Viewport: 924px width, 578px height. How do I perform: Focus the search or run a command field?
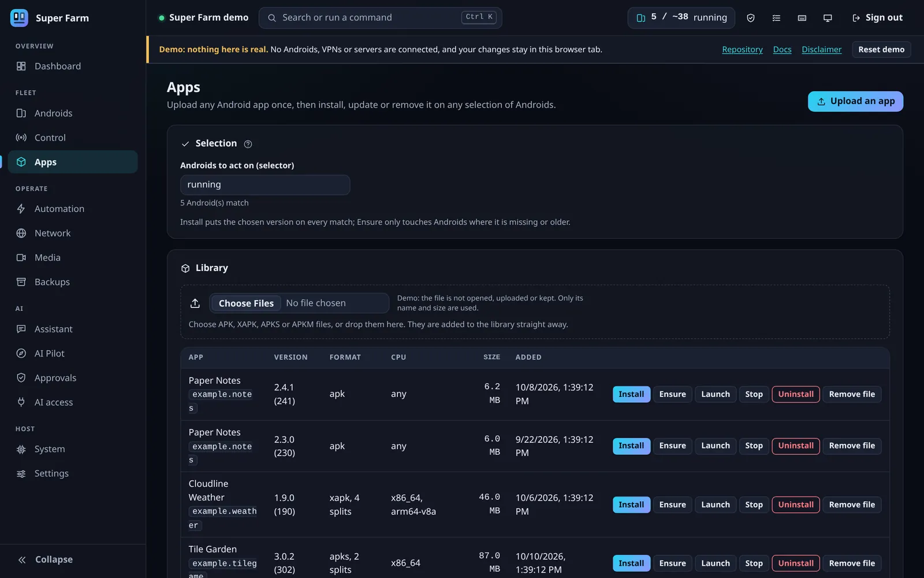(x=380, y=18)
